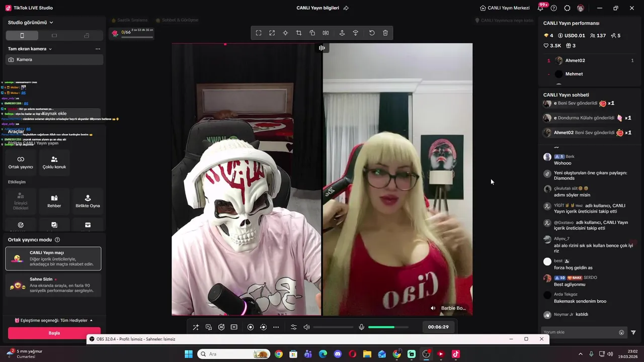The height and width of the screenshot is (362, 644).
Task: Mute the speaker output icon
Action: coord(306,327)
